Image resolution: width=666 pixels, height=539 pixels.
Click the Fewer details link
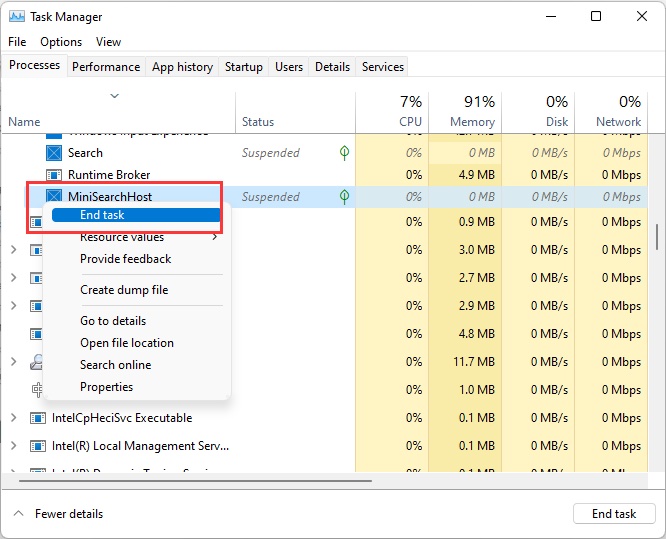pyautogui.click(x=69, y=514)
